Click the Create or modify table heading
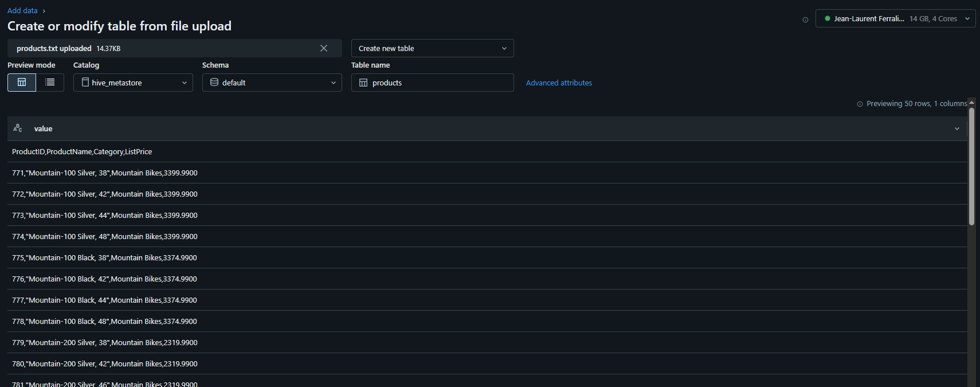This screenshot has width=980, height=387. pyautogui.click(x=119, y=26)
